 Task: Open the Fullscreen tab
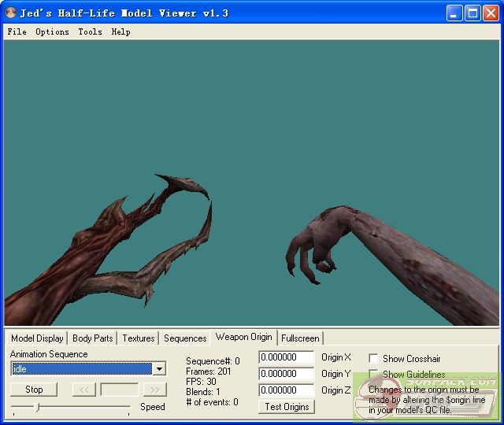(x=300, y=338)
